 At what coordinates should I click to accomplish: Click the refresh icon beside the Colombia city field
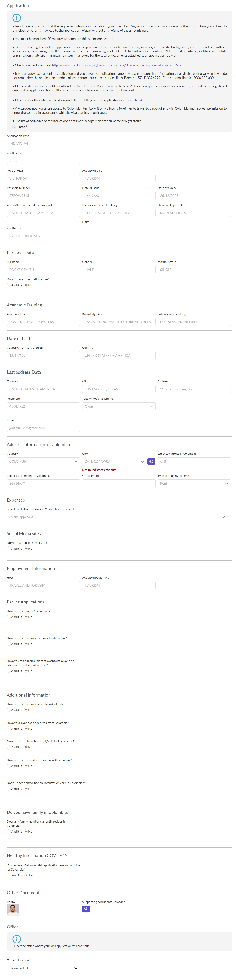point(151,461)
